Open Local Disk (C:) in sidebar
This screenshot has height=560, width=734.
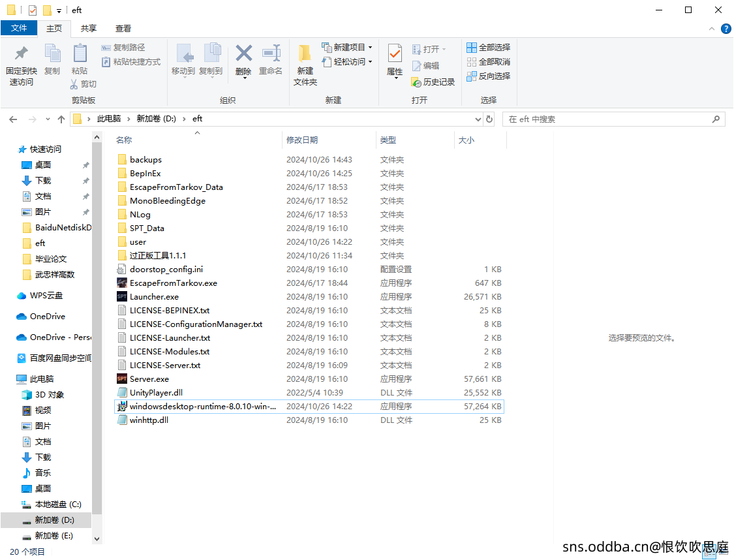[58, 505]
